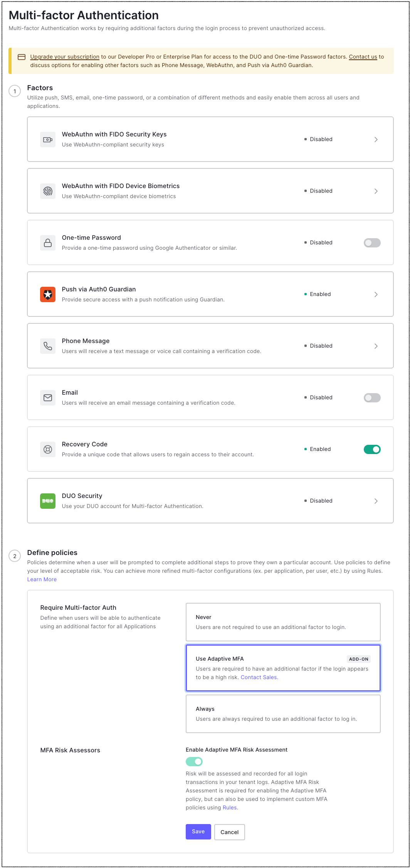The image size is (410, 868).
Task: Turn on the Email factor toggle
Action: [x=372, y=398]
